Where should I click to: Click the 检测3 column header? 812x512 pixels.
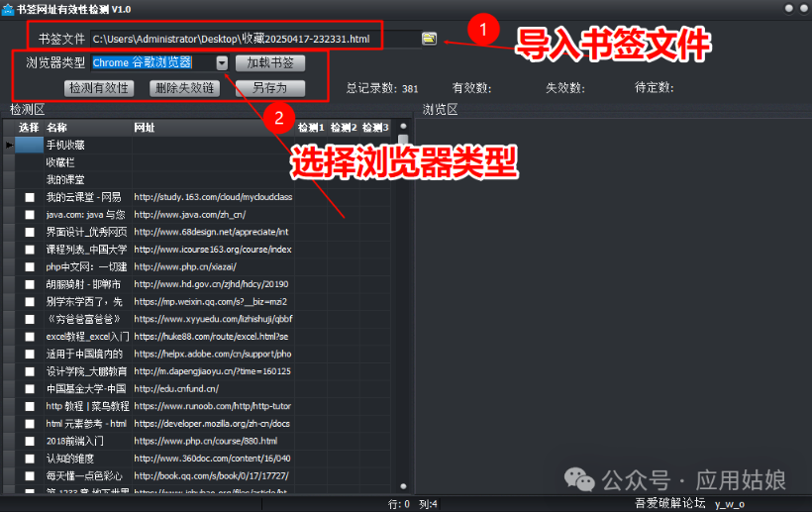click(375, 128)
